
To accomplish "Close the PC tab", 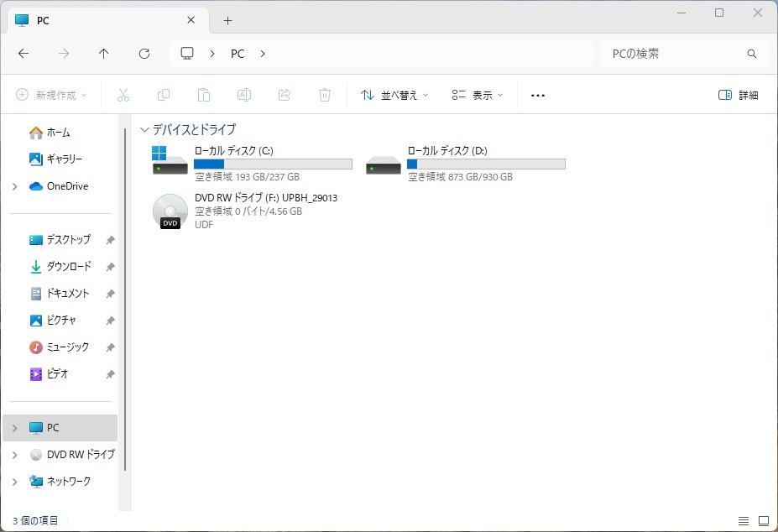I will [191, 20].
